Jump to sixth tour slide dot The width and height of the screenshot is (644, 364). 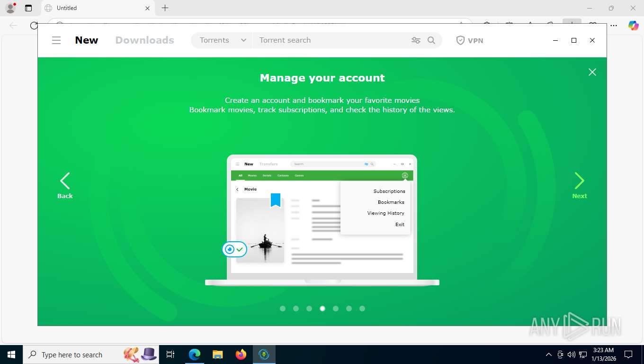(349, 309)
